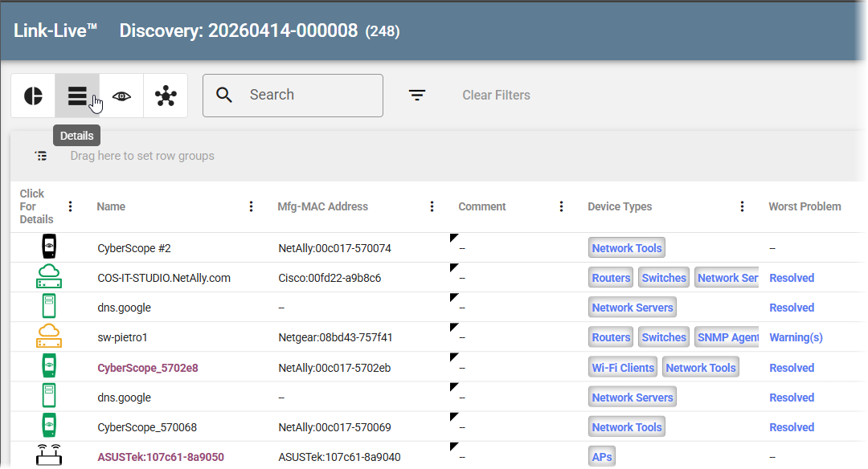
Task: Click Network Ser tag in COS-IT-STUDIO row
Action: click(727, 278)
